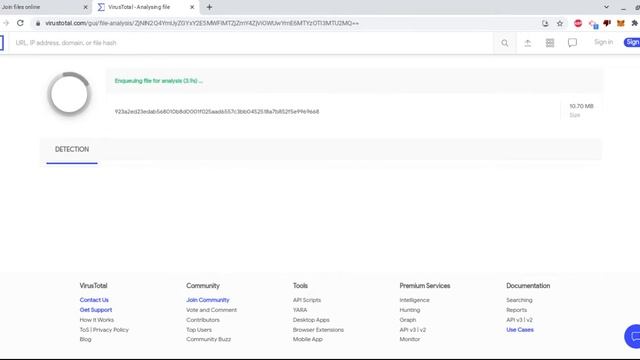Image resolution: width=640 pixels, height=360 pixels.
Task: Open How It Works link
Action: [x=97, y=320]
